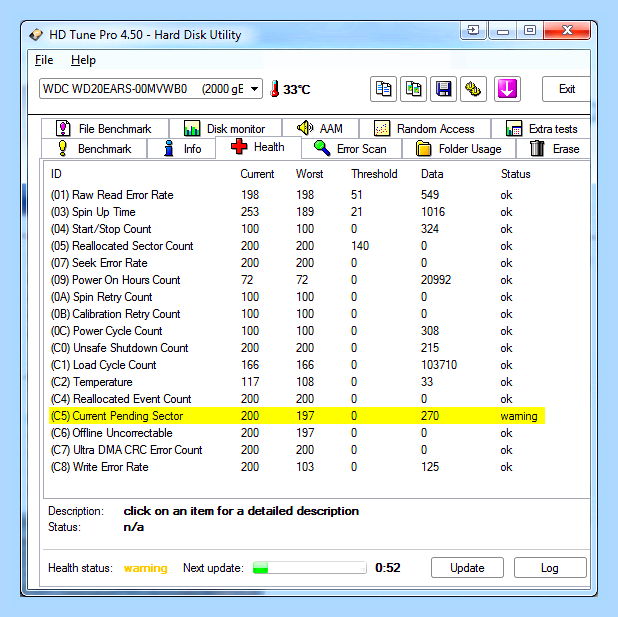Open the options gear icon
618x617 pixels.
pyautogui.click(x=473, y=89)
